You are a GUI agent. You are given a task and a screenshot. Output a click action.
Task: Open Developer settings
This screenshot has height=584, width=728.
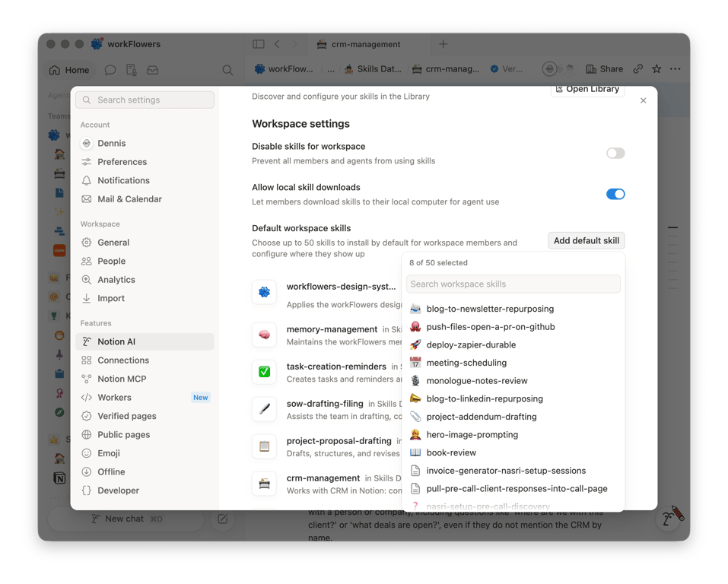145,490
